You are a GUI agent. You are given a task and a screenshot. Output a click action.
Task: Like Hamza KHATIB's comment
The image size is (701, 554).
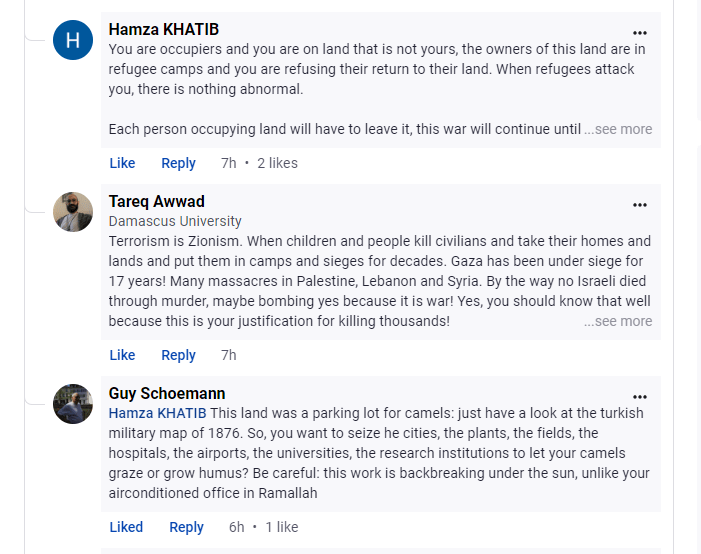tap(122, 163)
